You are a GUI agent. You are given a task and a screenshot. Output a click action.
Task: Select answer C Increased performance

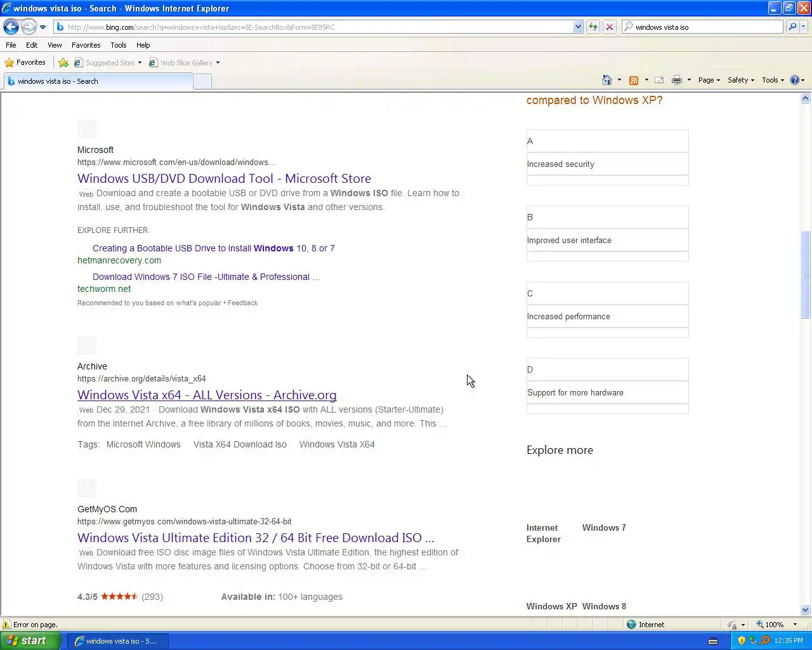coord(607,310)
